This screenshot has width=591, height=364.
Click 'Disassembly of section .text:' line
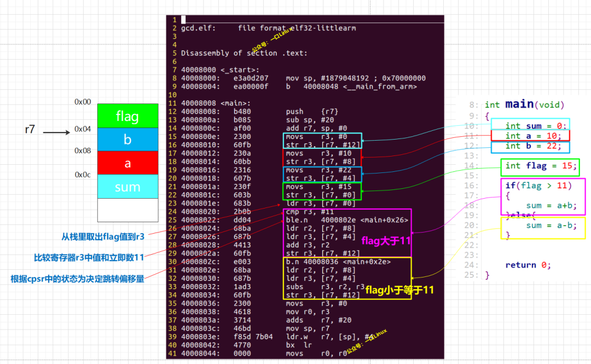[x=244, y=53]
